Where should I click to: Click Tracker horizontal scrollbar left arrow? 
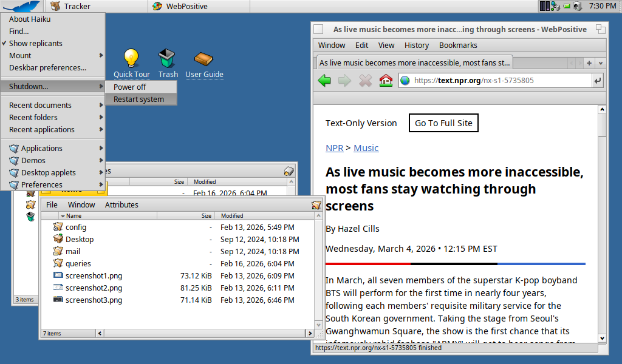100,334
